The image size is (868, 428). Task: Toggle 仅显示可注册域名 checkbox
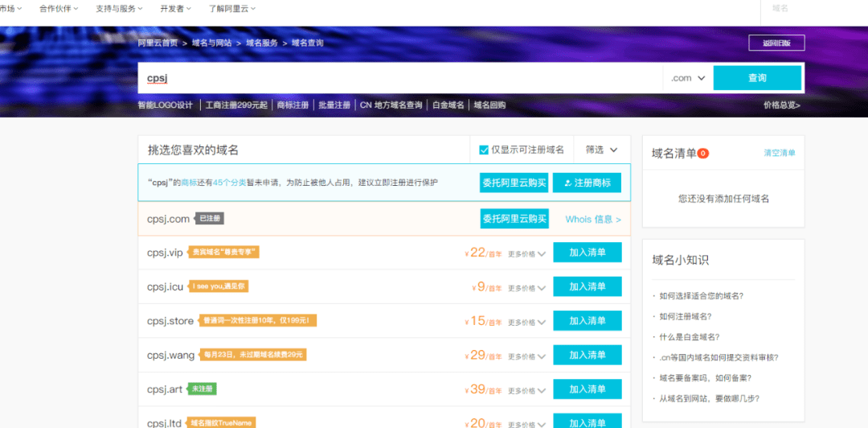pos(484,150)
